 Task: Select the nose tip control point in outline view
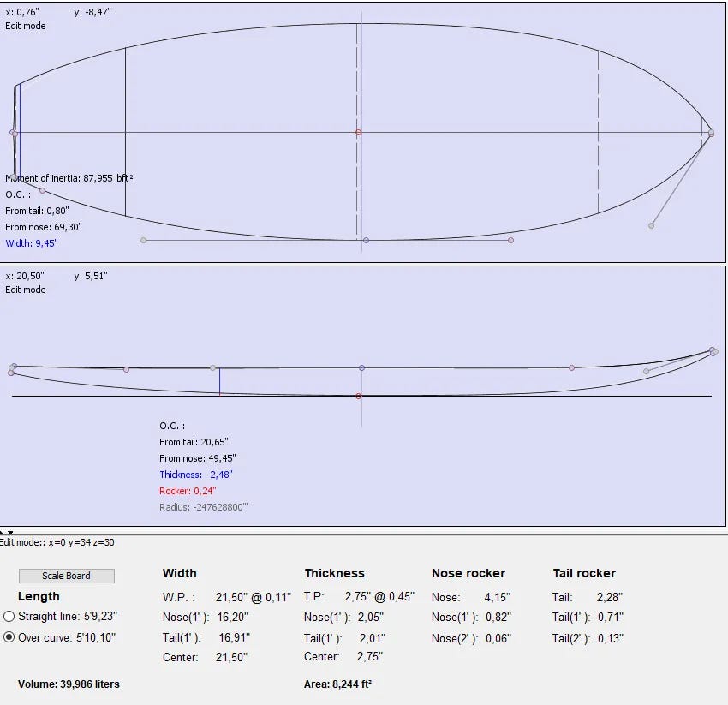[x=711, y=134]
